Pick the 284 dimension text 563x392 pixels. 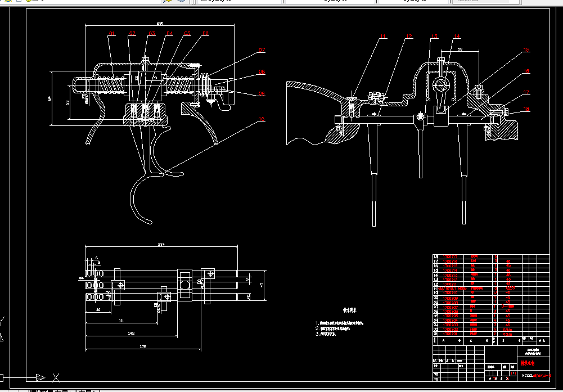pyautogui.click(x=161, y=244)
